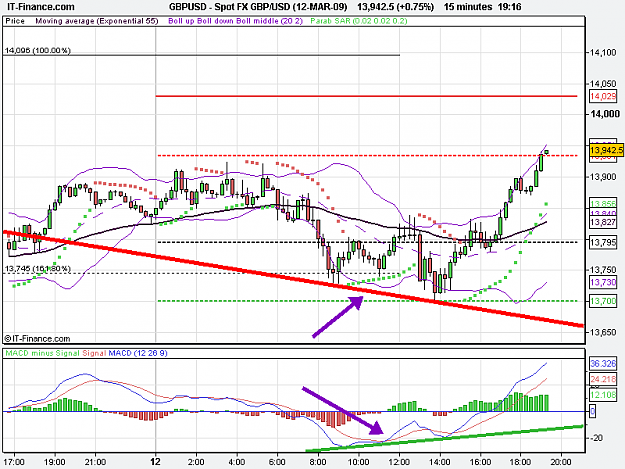This screenshot has width=625, height=469.
Task: Select the red 14,029 price tag
Action: coord(603,96)
